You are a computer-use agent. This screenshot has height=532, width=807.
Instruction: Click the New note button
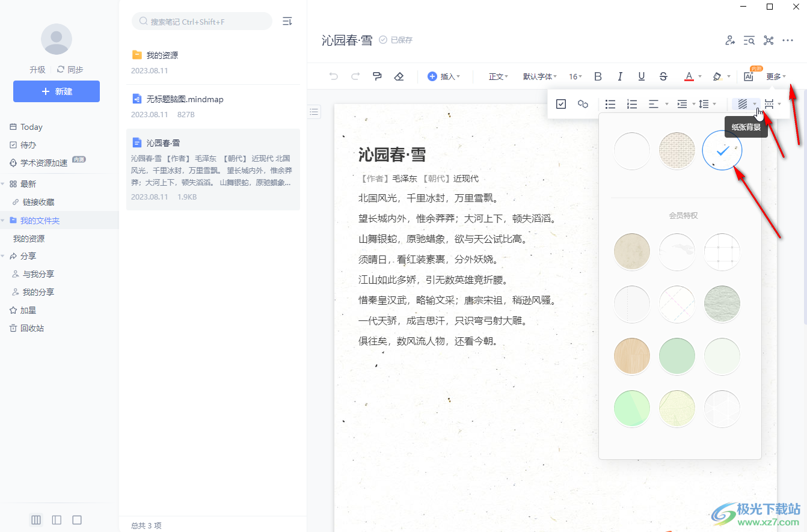click(x=57, y=91)
